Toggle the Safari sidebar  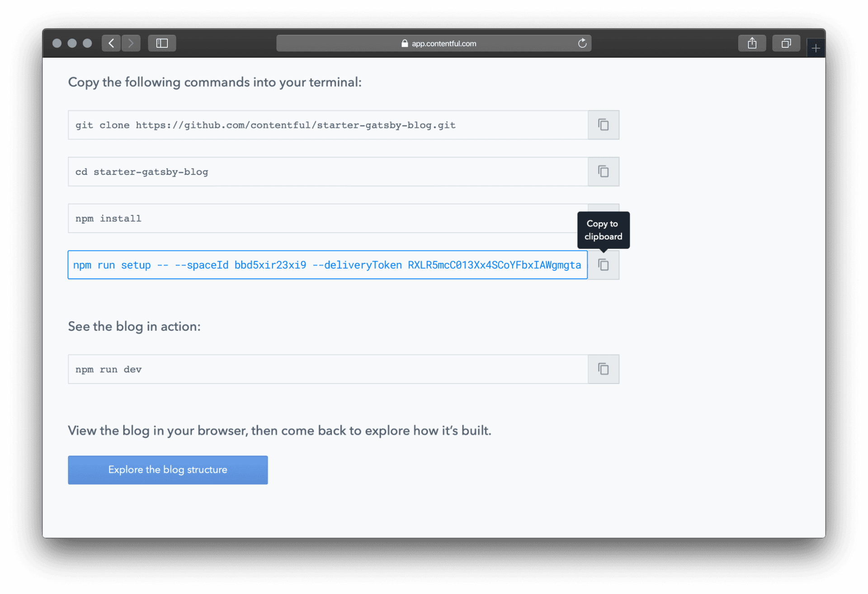pos(162,43)
